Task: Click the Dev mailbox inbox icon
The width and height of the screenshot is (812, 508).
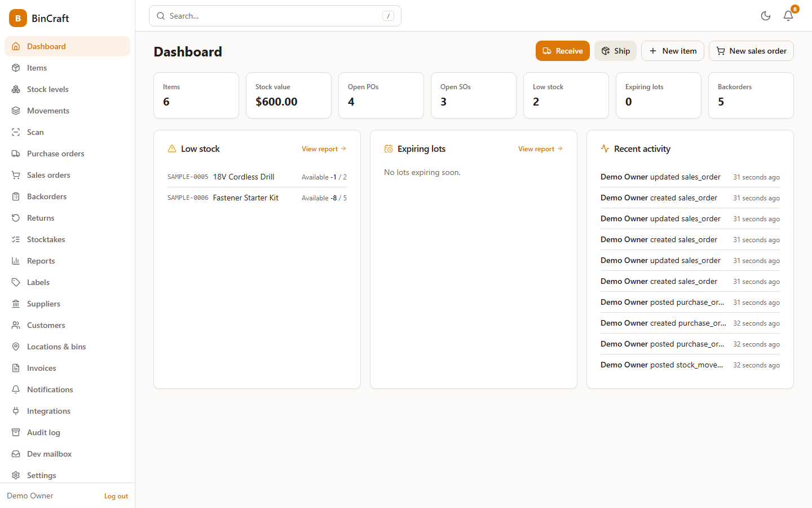Action: pyautogui.click(x=16, y=454)
